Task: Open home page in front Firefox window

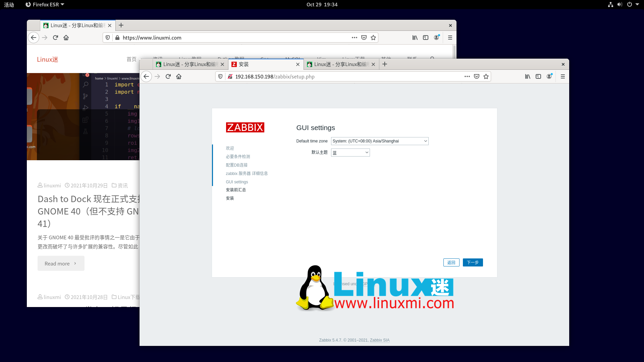Action: (179, 76)
